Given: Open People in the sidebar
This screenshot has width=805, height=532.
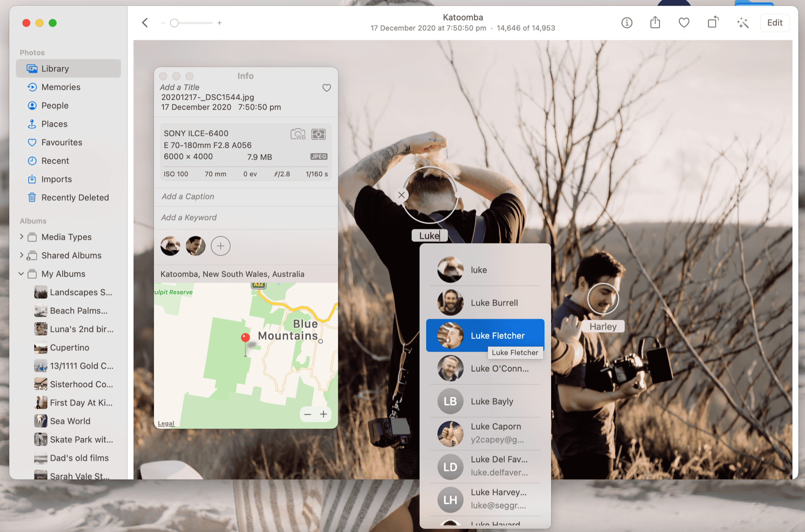Looking at the screenshot, I should tap(55, 105).
